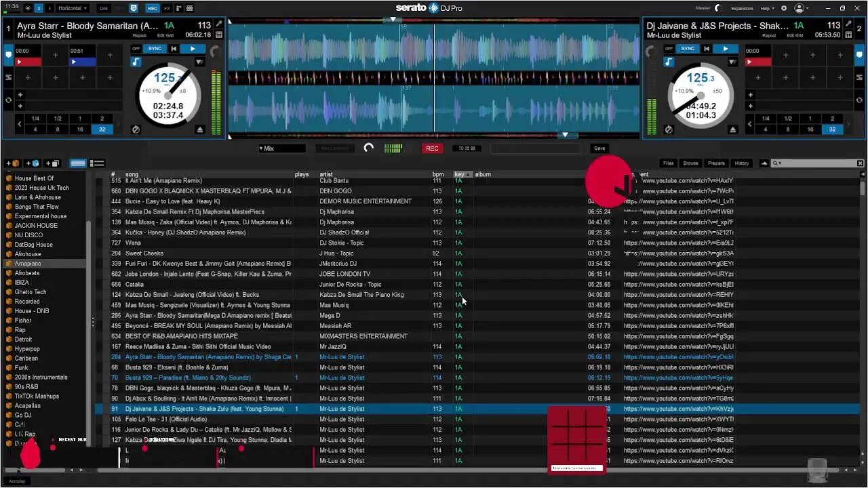Jump to start of deck 1 track
Screen dimensions: 868x488
(174, 49)
